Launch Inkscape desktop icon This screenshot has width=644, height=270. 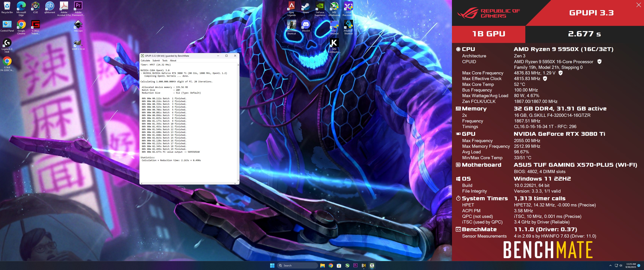coord(78,26)
